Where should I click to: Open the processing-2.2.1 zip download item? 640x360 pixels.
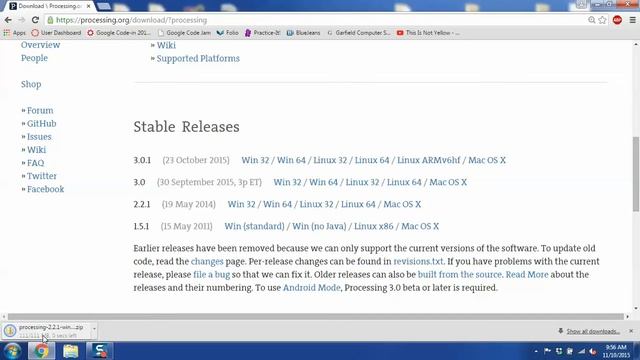47,331
